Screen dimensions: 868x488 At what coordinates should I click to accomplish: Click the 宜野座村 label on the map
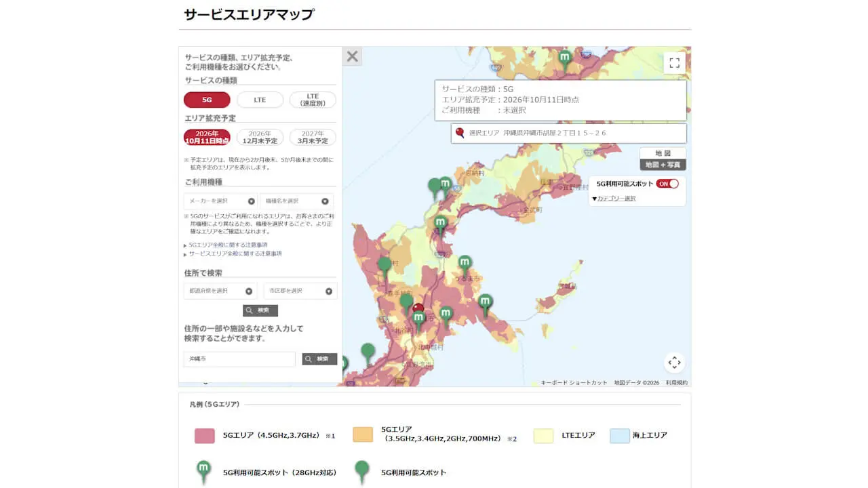577,186
